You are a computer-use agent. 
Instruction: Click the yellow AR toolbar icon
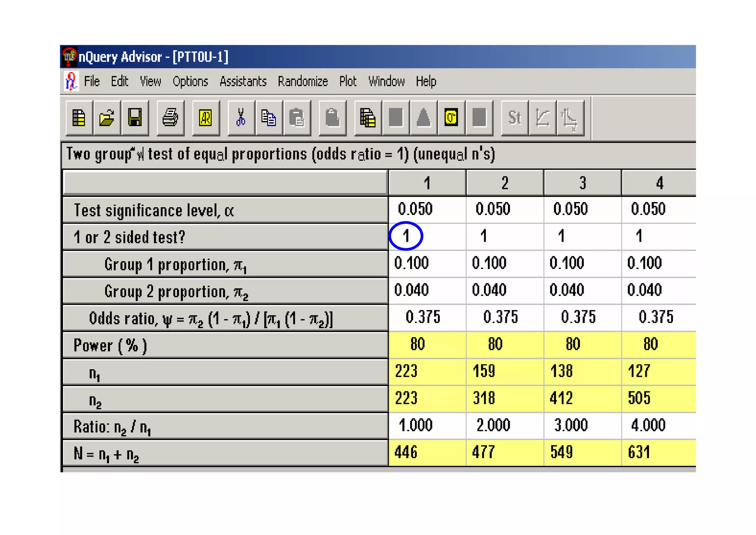(x=206, y=118)
